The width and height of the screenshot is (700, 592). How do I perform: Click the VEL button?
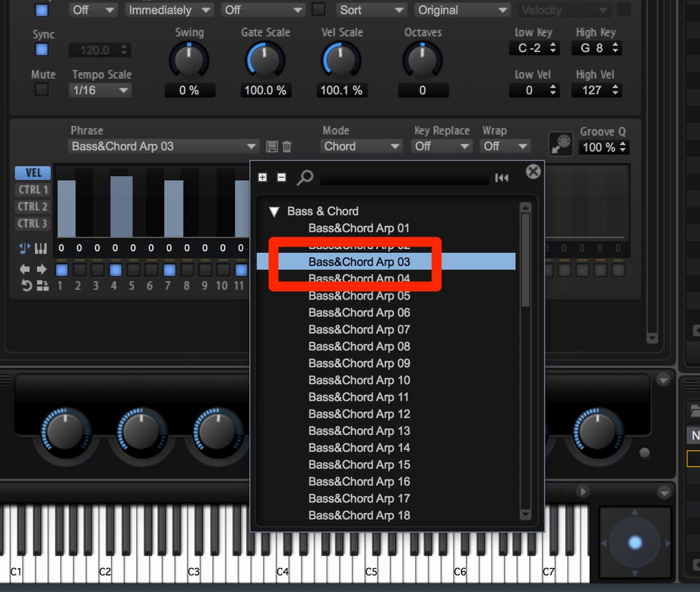pos(33,173)
